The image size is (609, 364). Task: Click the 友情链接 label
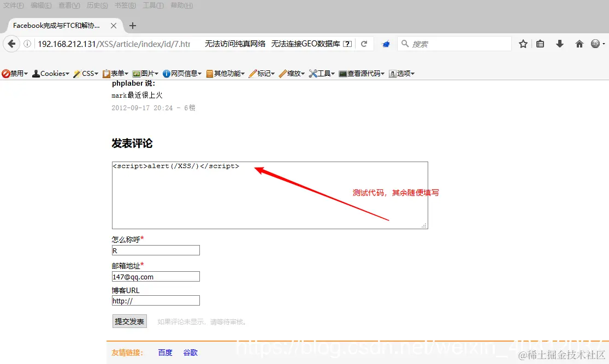(x=127, y=353)
